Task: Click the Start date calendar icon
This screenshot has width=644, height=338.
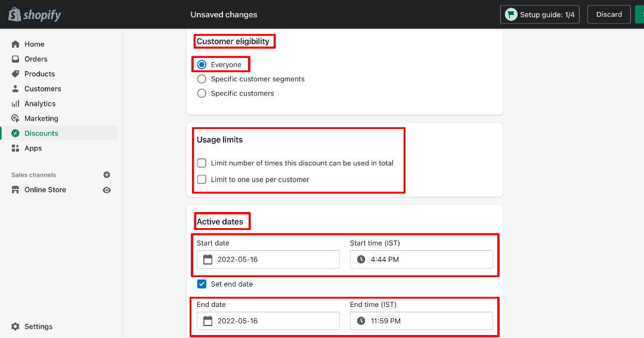Action: tap(208, 259)
